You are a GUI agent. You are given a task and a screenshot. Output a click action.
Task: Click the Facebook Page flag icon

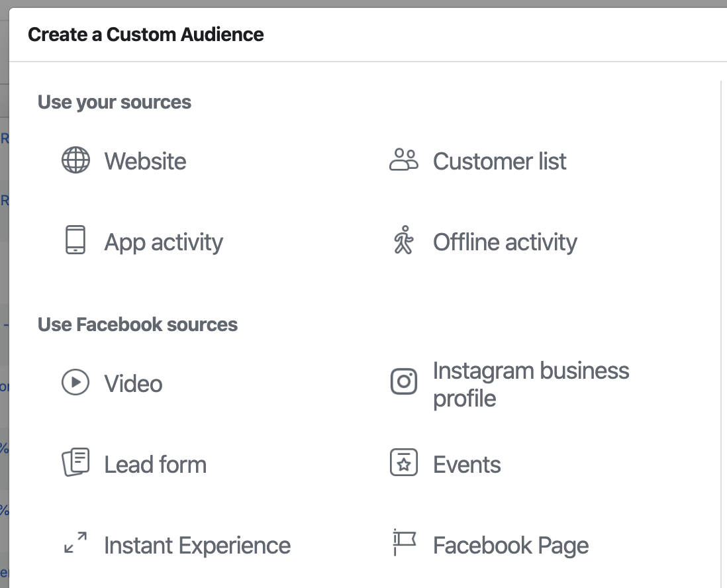(405, 542)
